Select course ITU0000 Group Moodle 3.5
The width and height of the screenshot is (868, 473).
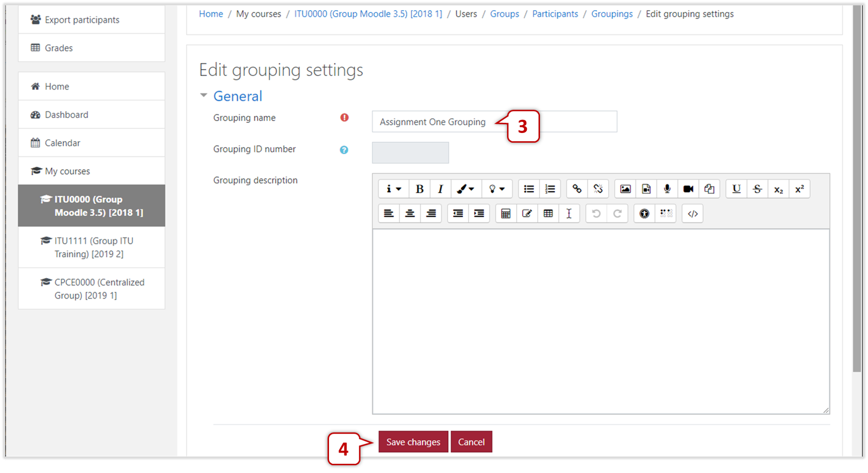[x=92, y=206]
